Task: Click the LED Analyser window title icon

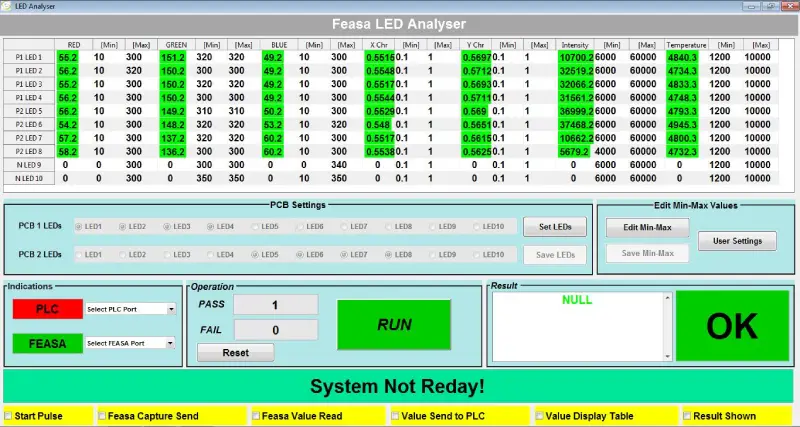Action: 8,7
